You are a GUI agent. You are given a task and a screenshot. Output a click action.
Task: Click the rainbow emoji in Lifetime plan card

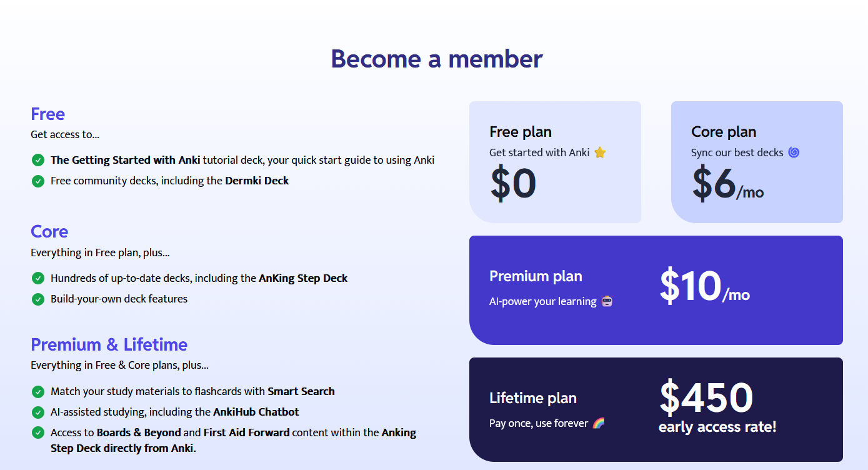pyautogui.click(x=599, y=423)
